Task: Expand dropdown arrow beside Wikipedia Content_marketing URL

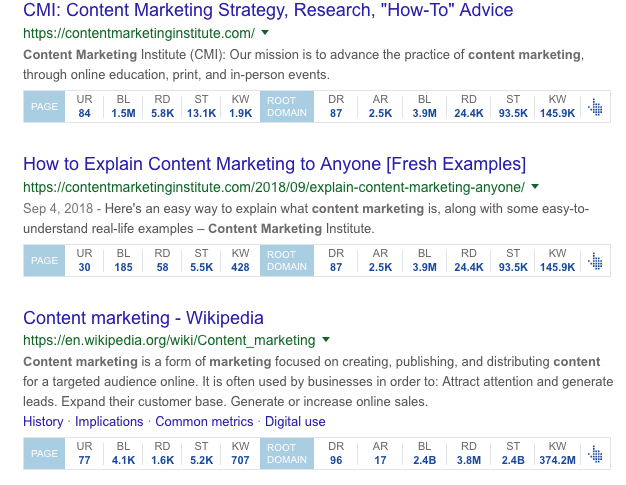Action: [x=326, y=340]
